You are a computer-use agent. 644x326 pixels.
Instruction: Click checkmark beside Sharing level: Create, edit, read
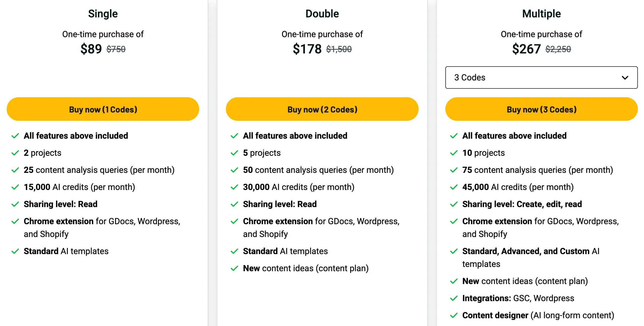click(x=454, y=204)
